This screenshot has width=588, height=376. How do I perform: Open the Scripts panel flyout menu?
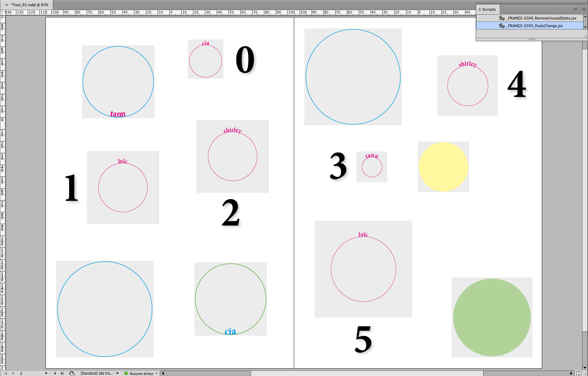[x=584, y=9]
